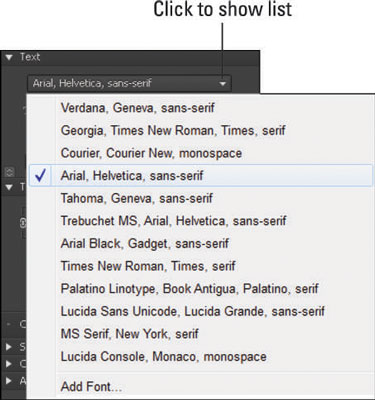
Task: Choose Georgia, Times New Roman font
Action: (173, 131)
